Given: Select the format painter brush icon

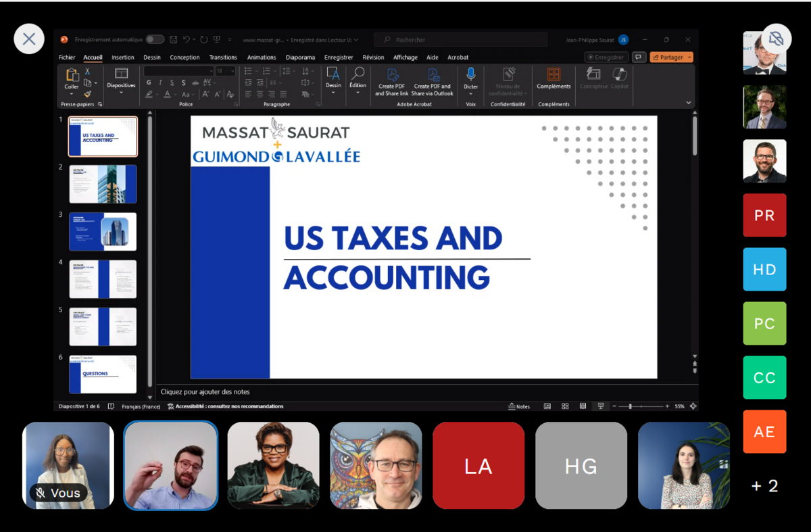Looking at the screenshot, I should (x=87, y=95).
